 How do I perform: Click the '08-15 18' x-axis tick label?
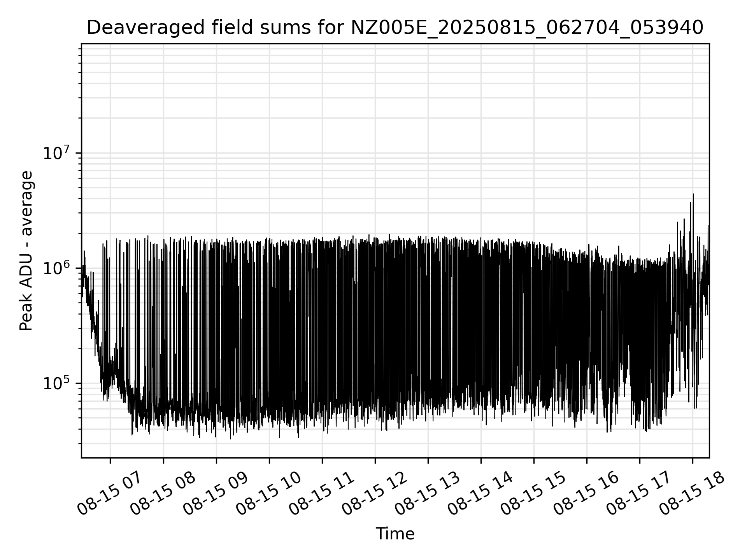pyautogui.click(x=692, y=493)
